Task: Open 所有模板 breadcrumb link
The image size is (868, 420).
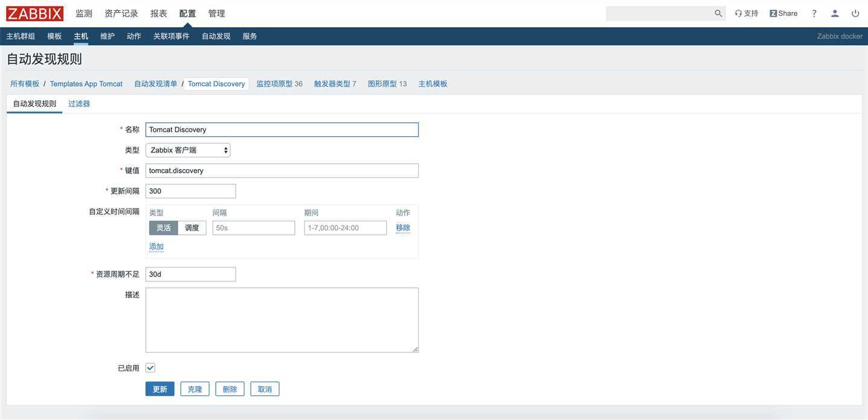Action: click(25, 84)
